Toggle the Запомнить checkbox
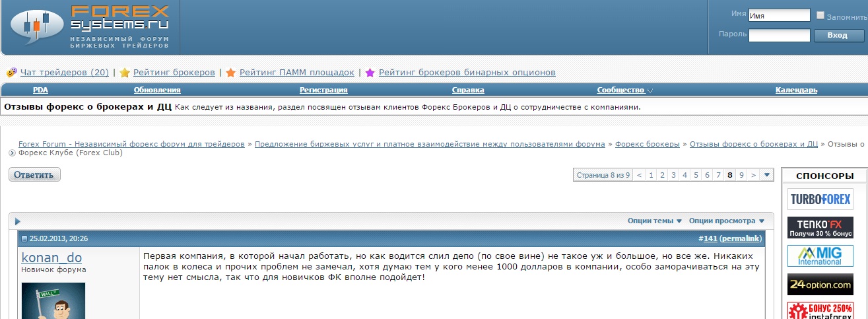 click(x=820, y=15)
